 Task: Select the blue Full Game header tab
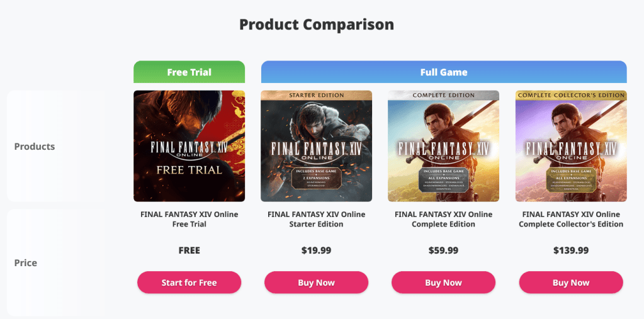click(444, 72)
